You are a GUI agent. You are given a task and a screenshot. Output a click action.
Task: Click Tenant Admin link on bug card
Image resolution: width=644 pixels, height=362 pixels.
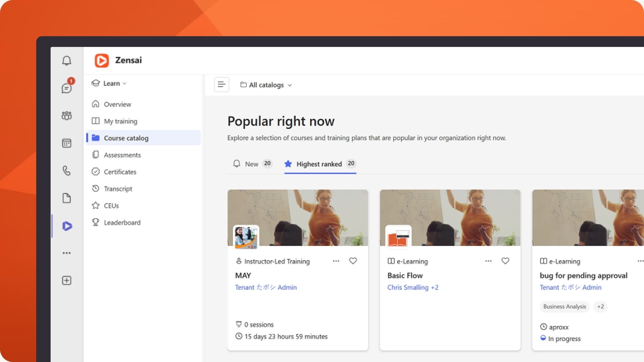570,287
